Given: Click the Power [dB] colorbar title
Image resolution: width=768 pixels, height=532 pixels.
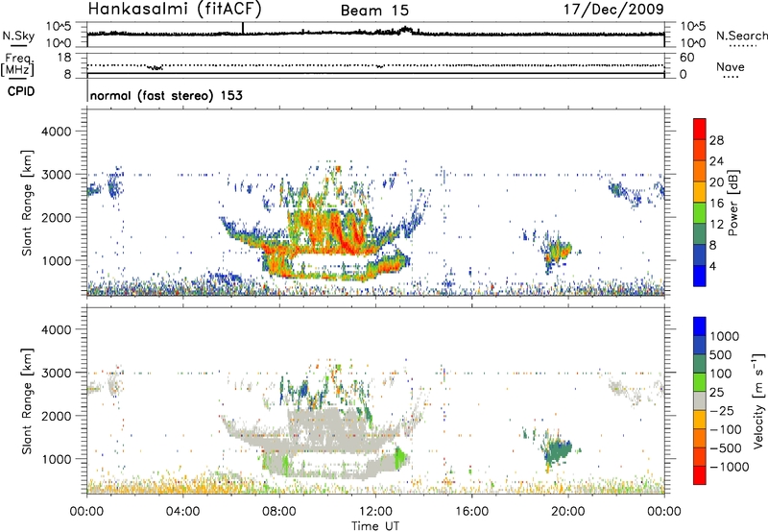Looking at the screenshot, I should tap(732, 203).
